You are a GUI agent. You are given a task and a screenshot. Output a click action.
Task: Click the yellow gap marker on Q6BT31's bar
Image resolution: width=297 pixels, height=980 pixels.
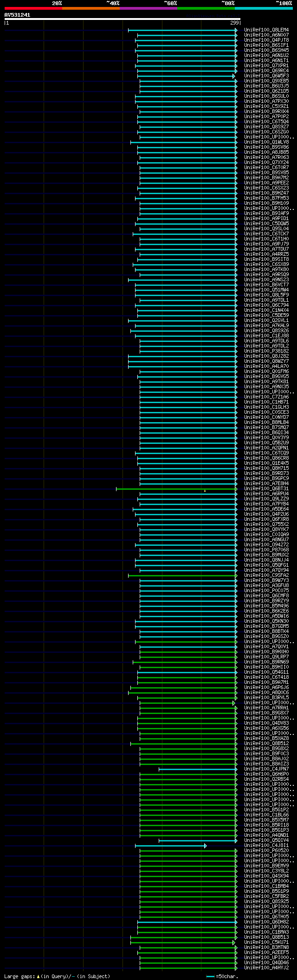pyautogui.click(x=205, y=490)
